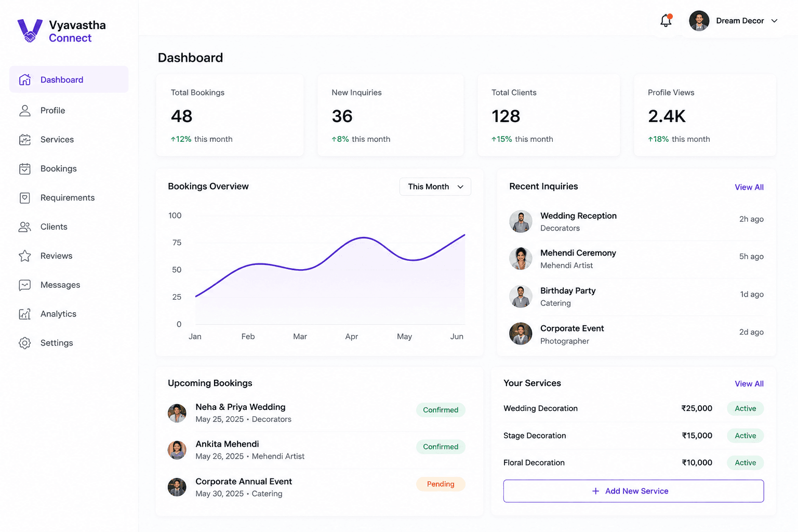Click the Profile Views value 2.4K

coord(667,116)
